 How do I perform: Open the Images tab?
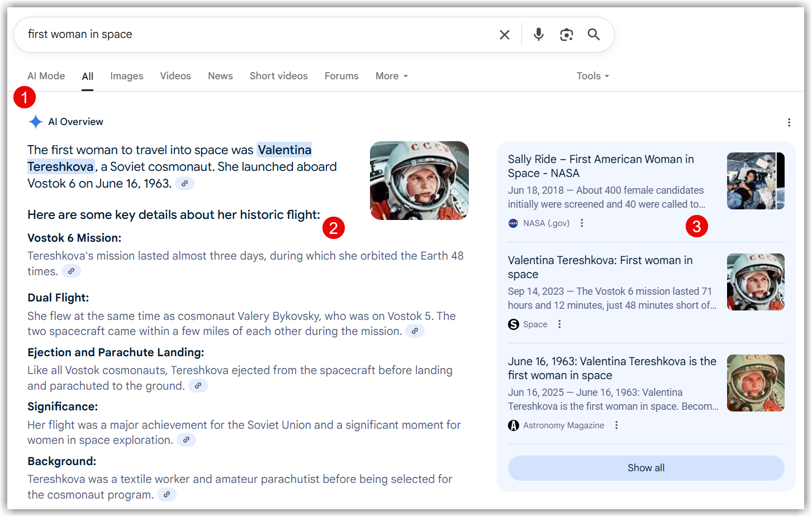[x=127, y=76]
